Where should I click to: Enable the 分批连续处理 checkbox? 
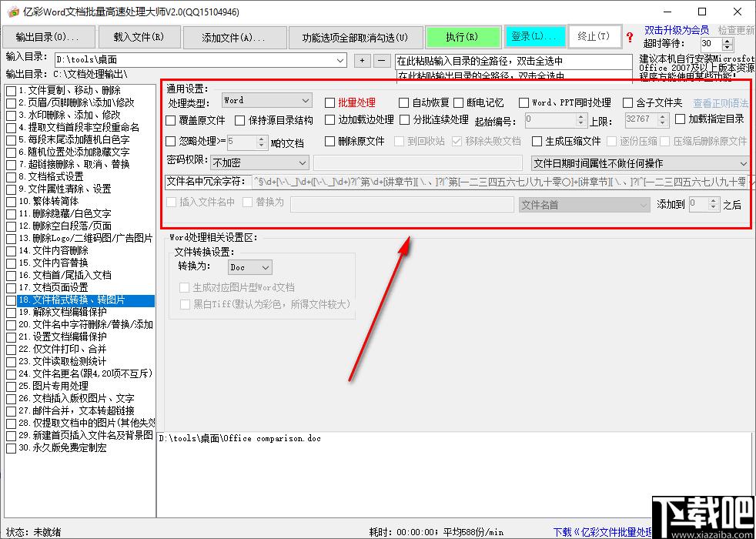[x=405, y=119]
